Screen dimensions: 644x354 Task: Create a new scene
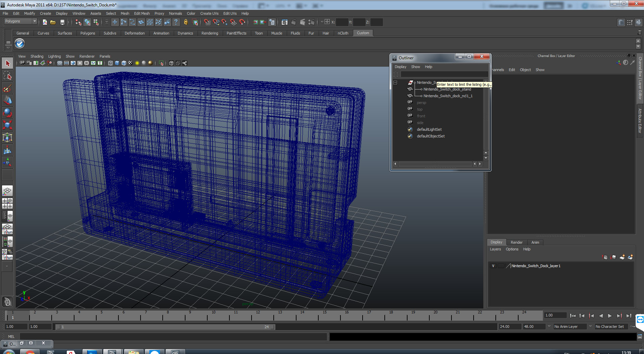coord(45,22)
